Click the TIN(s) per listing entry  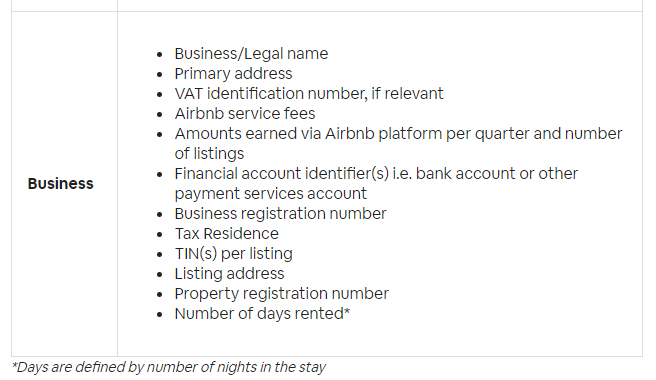[x=233, y=254]
